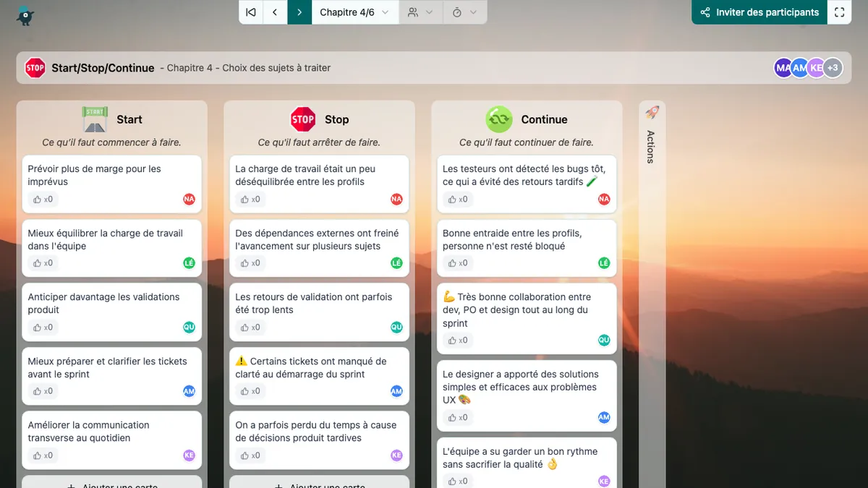Click 'Inviter des participants' button
Viewport: 868px width, 488px height.
pyautogui.click(x=759, y=12)
